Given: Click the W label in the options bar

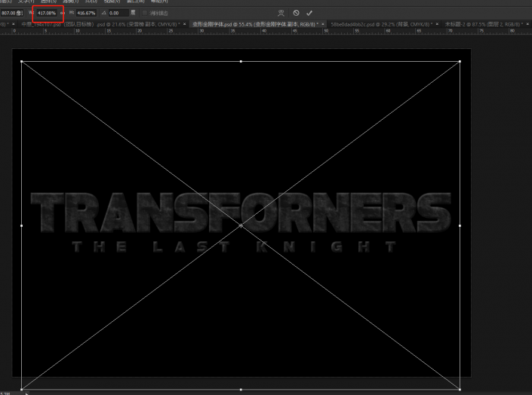Looking at the screenshot, I should (31, 13).
